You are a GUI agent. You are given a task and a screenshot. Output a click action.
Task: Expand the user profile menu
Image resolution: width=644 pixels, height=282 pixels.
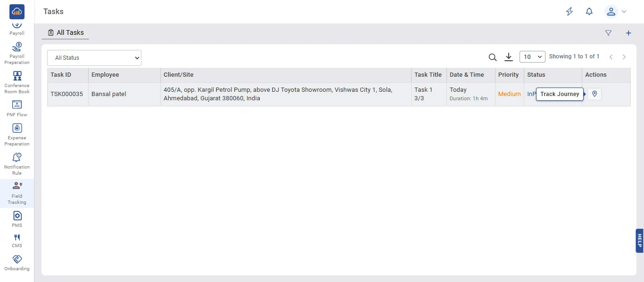click(x=615, y=12)
